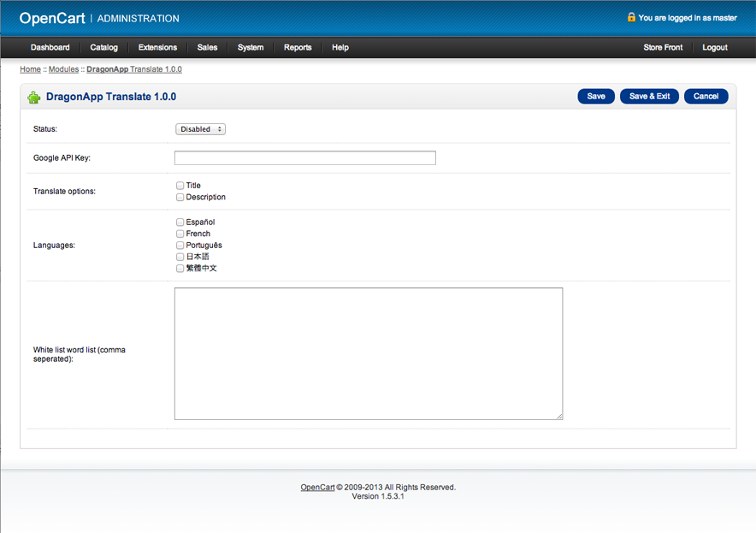This screenshot has height=533, width=756.
Task: Click the Save button
Action: pyautogui.click(x=596, y=97)
